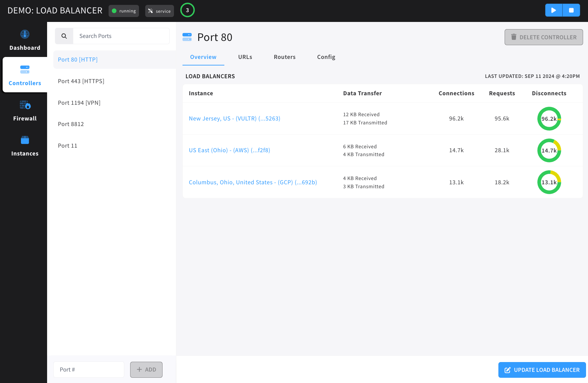Click the Port 80 page heading

click(x=215, y=37)
